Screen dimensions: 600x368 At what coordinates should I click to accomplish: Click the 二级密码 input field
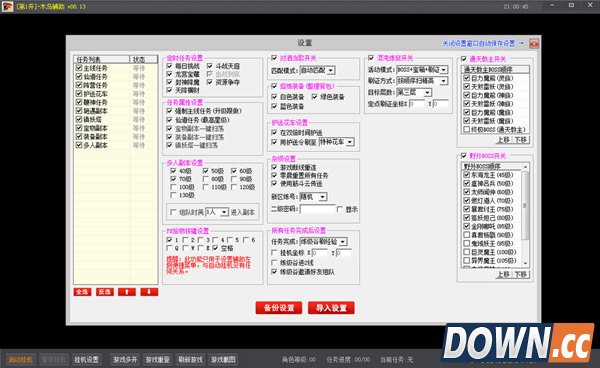coord(317,209)
